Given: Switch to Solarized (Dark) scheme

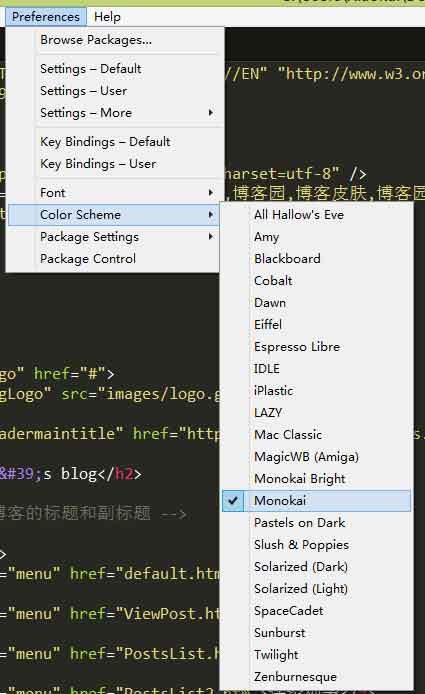Looking at the screenshot, I should pyautogui.click(x=316, y=567).
